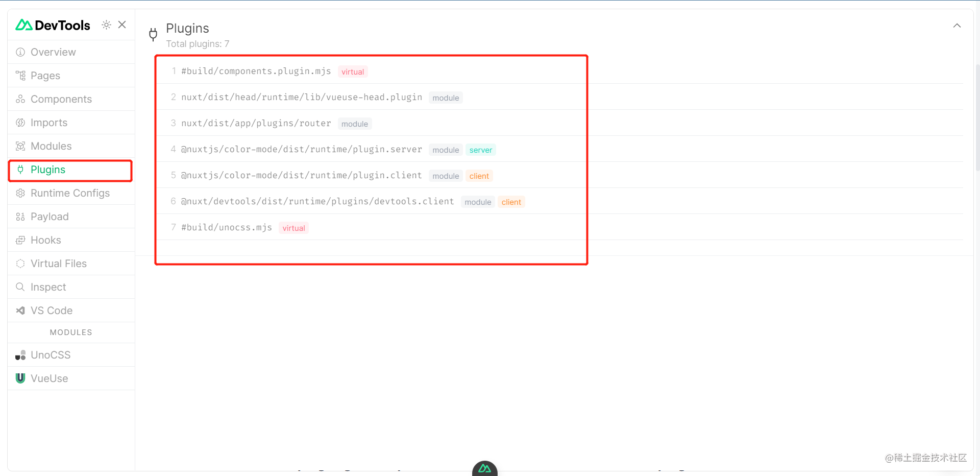Switch to the Overview tab

[53, 52]
